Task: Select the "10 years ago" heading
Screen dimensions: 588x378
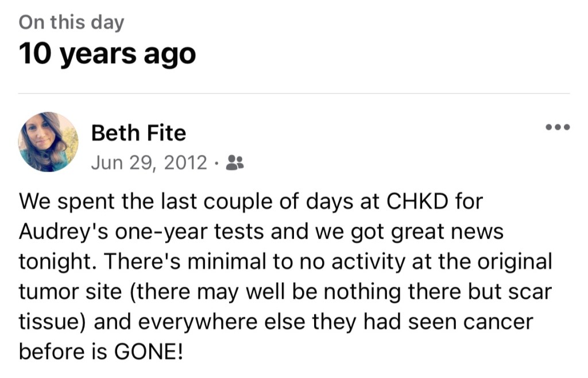Action: point(107,54)
